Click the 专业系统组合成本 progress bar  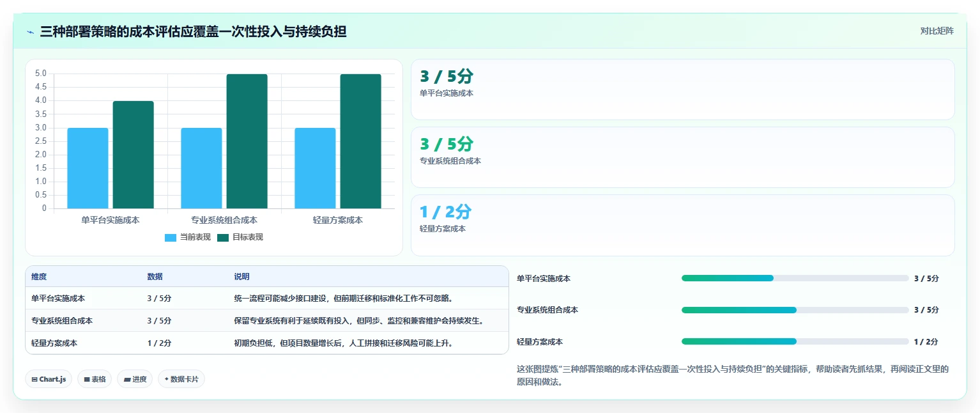coord(795,310)
